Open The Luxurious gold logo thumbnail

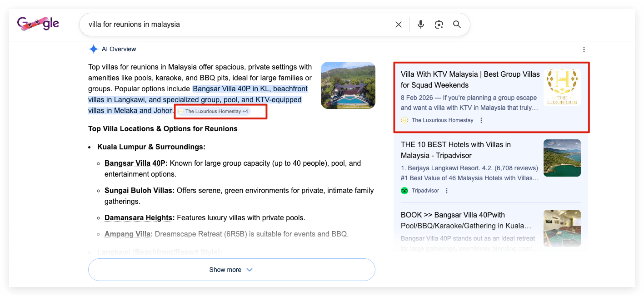click(x=562, y=88)
